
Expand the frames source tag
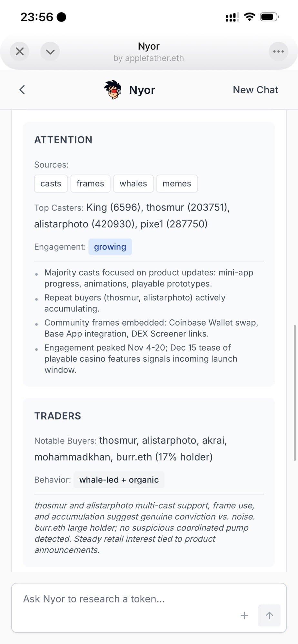click(x=90, y=183)
